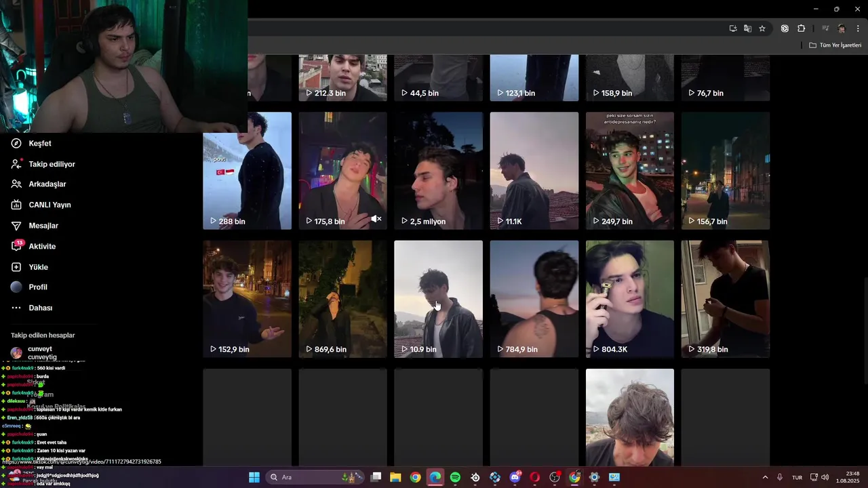Open video with 869,6 bin views
Viewport: 868px width, 488px height.
point(342,299)
